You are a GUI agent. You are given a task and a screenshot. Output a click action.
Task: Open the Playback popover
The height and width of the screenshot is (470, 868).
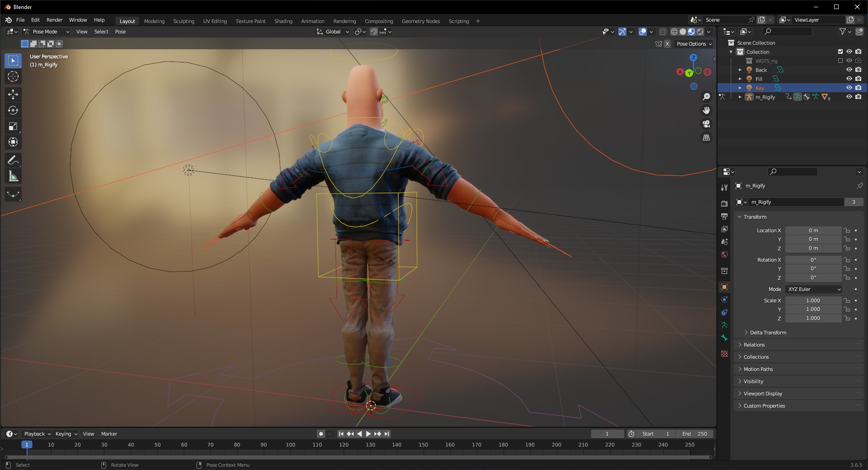(37, 434)
